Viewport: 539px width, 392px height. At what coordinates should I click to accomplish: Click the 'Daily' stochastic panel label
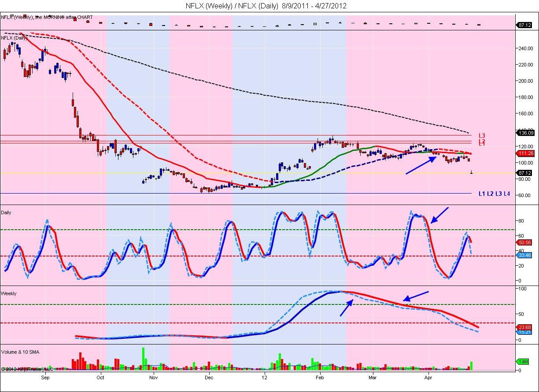[6, 212]
